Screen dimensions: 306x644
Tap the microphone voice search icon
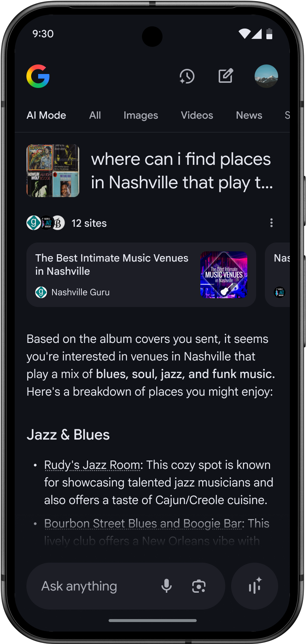point(167,586)
